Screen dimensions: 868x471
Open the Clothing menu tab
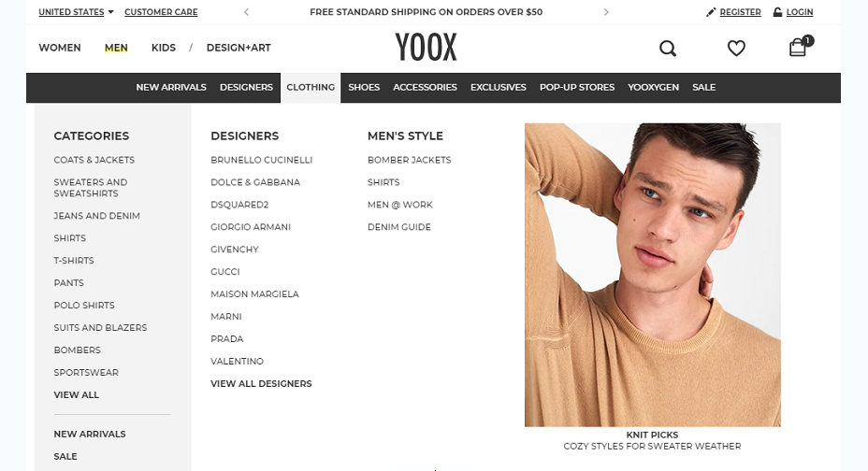pos(311,87)
